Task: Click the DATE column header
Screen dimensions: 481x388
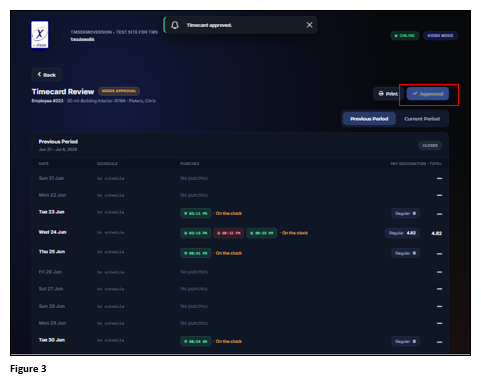Action: click(43, 164)
